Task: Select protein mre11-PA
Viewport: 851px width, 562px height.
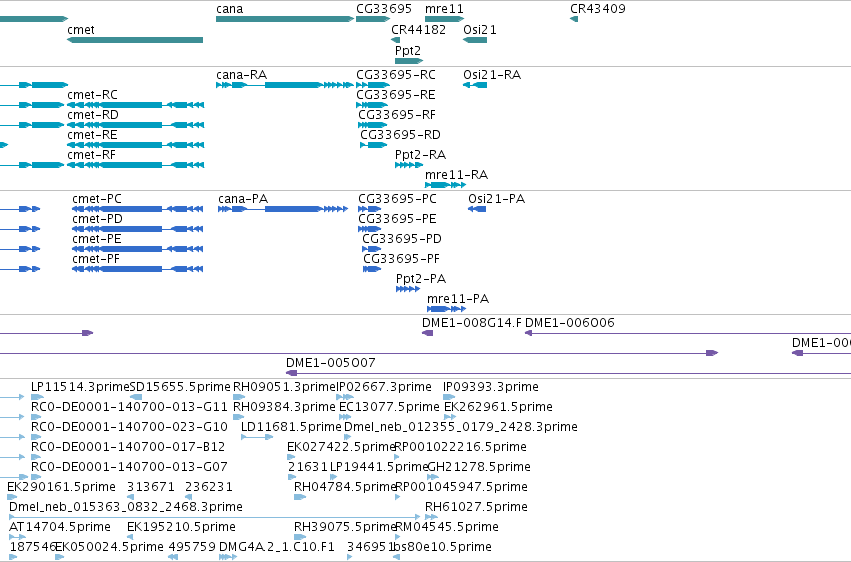Action: pos(446,309)
